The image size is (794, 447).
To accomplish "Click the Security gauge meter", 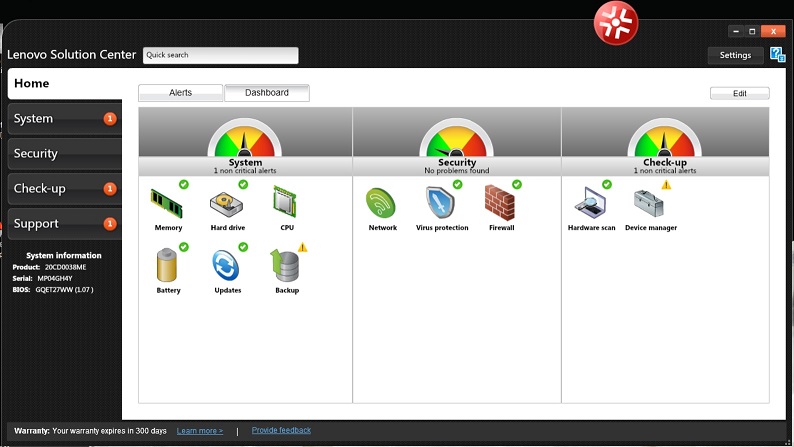I will coord(456,138).
